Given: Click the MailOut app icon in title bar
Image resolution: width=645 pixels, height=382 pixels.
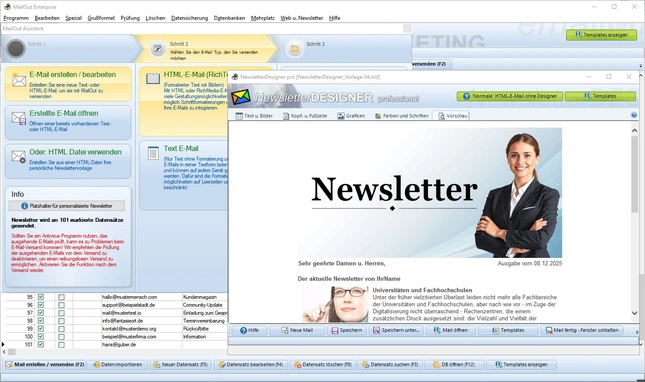Looking at the screenshot, I should click(x=7, y=7).
